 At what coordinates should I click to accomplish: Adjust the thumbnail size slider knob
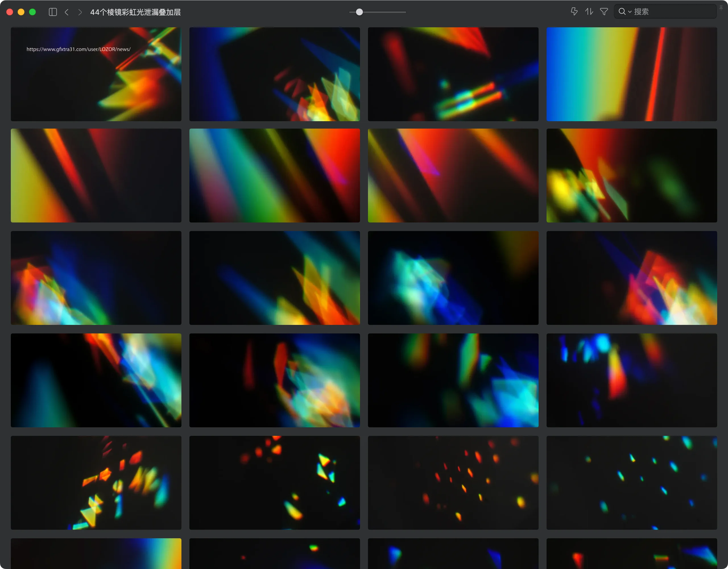point(359,12)
